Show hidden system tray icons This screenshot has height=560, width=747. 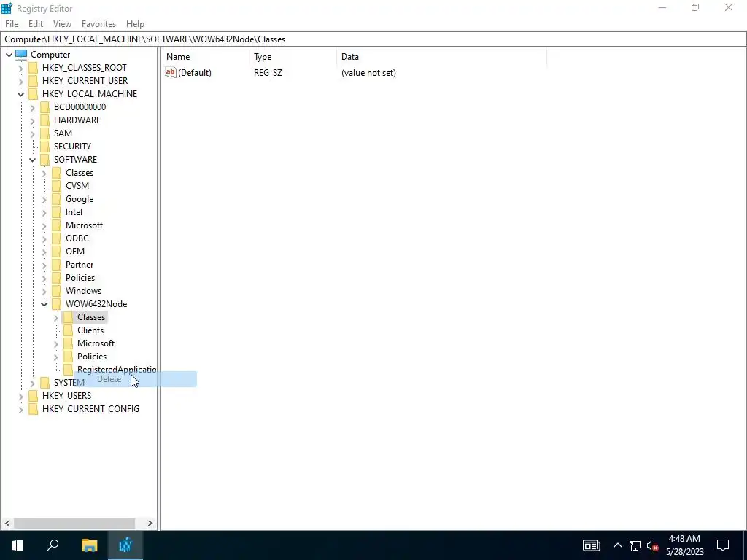point(617,545)
